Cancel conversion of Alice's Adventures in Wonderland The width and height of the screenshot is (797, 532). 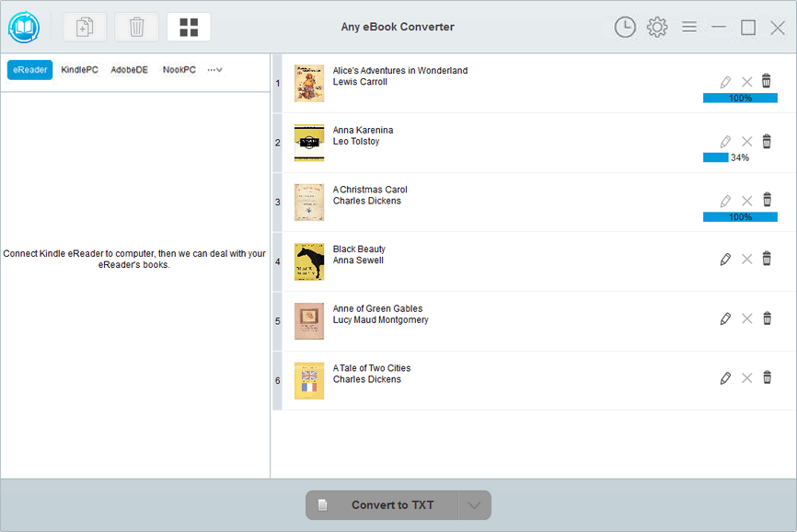click(746, 82)
